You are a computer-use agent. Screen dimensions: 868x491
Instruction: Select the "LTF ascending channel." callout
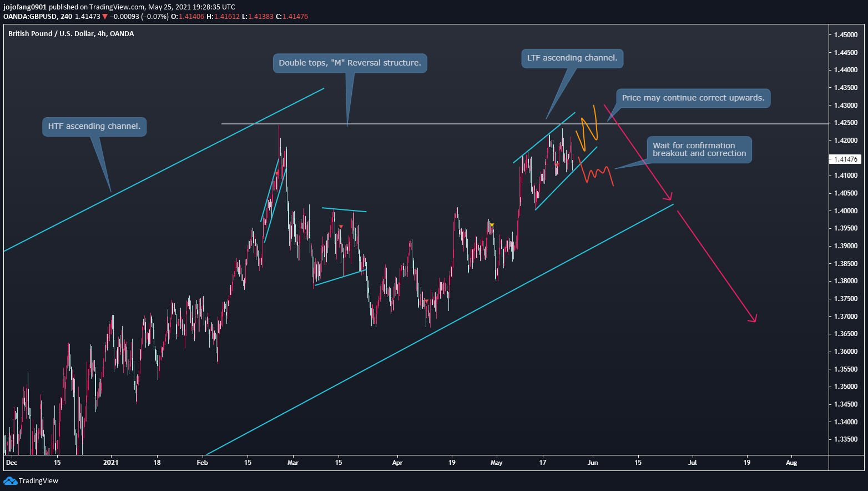tap(572, 58)
